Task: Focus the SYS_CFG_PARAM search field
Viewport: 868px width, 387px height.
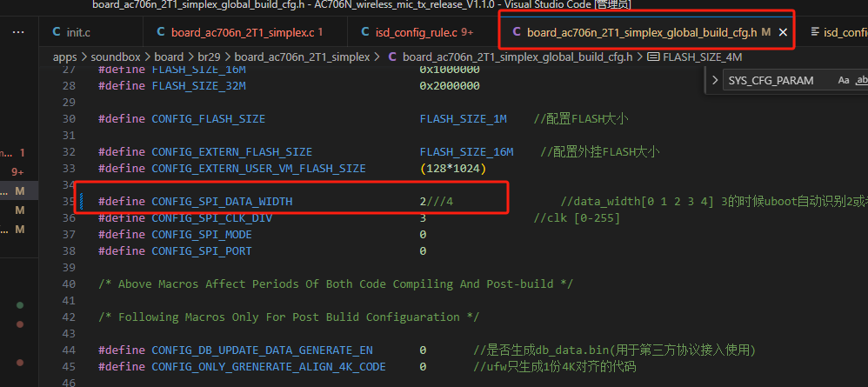Action: (x=776, y=81)
